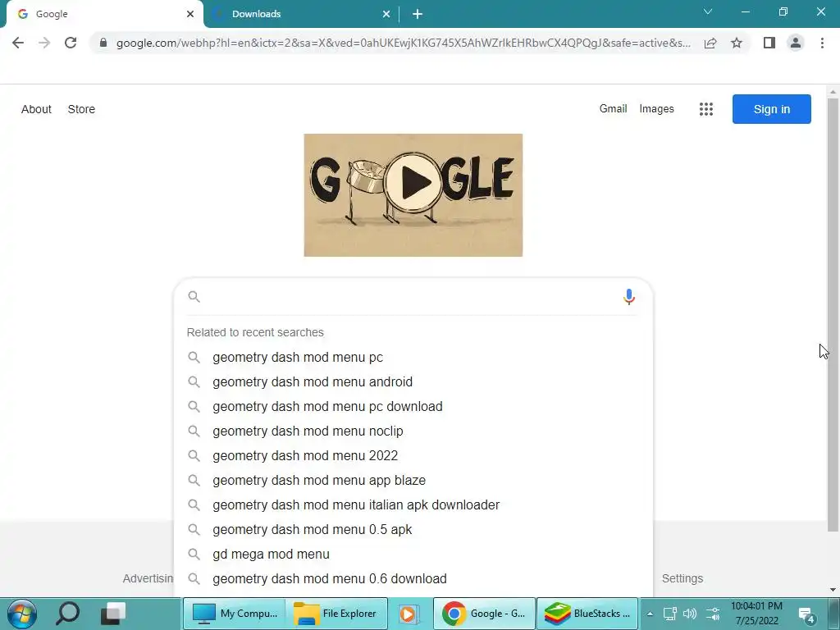
Task: Open the system tray settings slider icon
Action: click(x=713, y=614)
